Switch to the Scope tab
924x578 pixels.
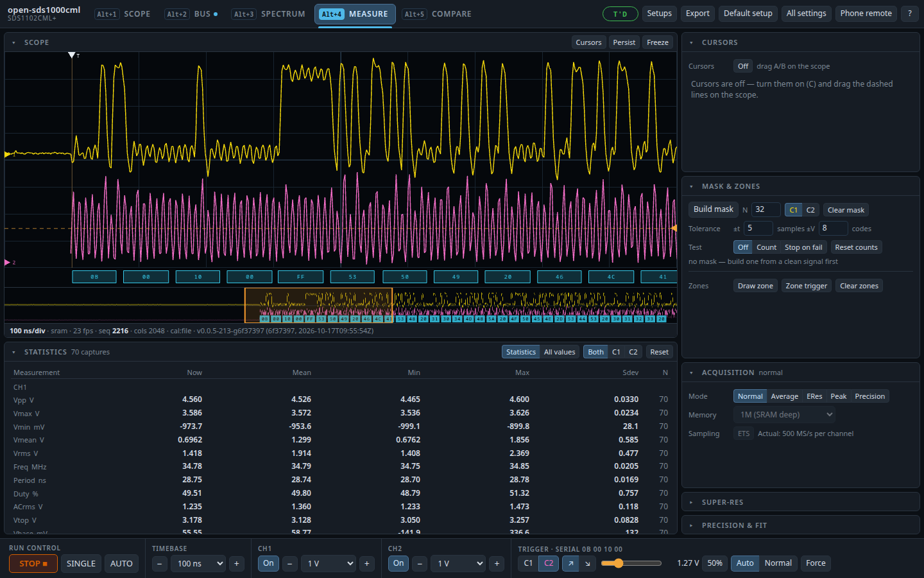click(123, 14)
